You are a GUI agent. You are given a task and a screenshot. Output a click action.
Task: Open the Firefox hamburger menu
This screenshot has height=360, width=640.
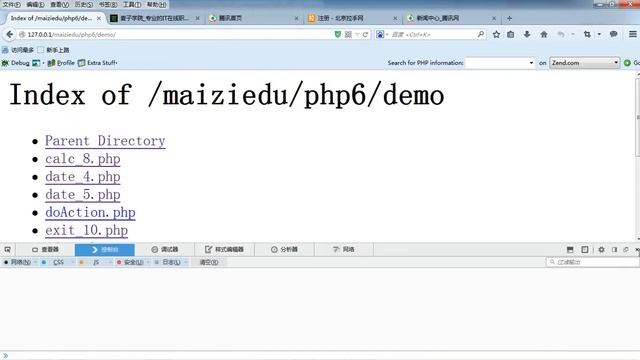coord(633,35)
